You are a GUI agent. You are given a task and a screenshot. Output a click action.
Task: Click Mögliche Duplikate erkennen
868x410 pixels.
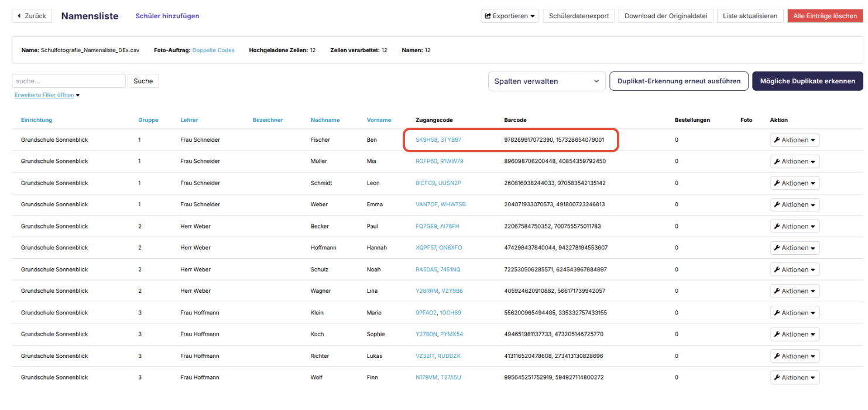[808, 81]
